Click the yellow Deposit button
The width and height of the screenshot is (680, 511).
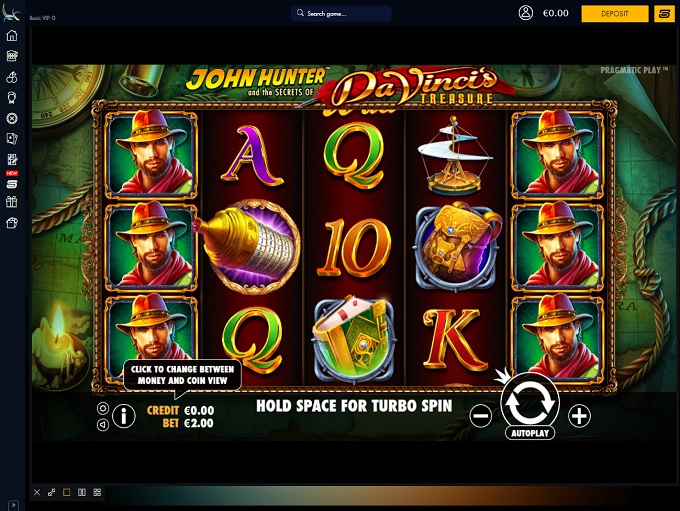615,13
